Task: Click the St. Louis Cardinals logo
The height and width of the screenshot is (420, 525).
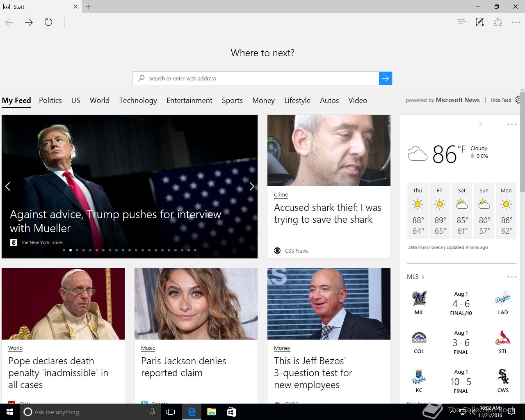Action: 503,338
